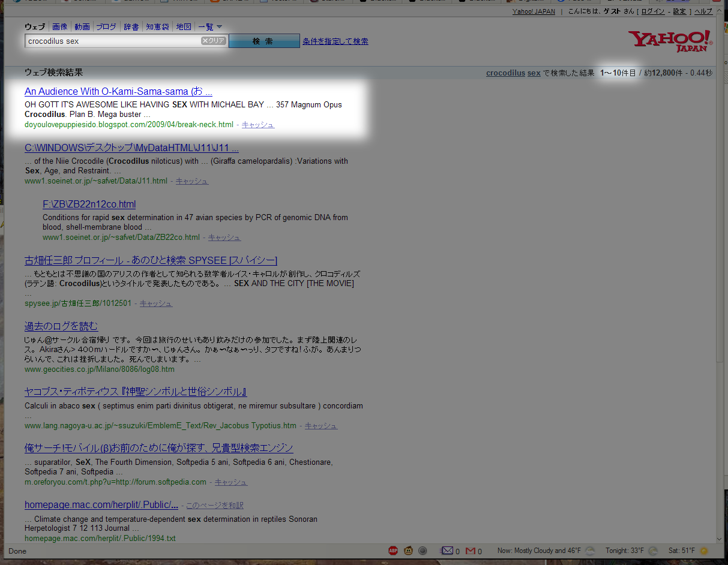
Task: Open cache link for lang.nagoya-u.ac.jp result
Action: (x=321, y=425)
